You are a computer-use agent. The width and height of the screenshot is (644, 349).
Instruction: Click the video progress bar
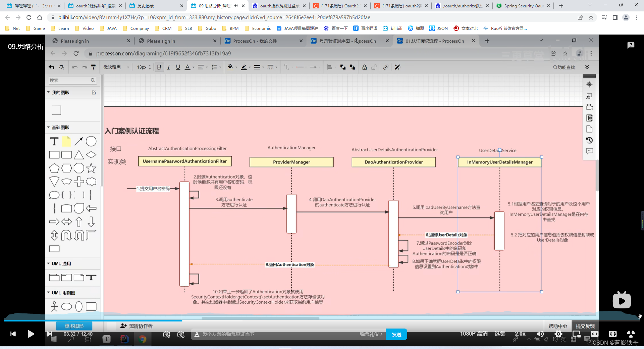322,320
